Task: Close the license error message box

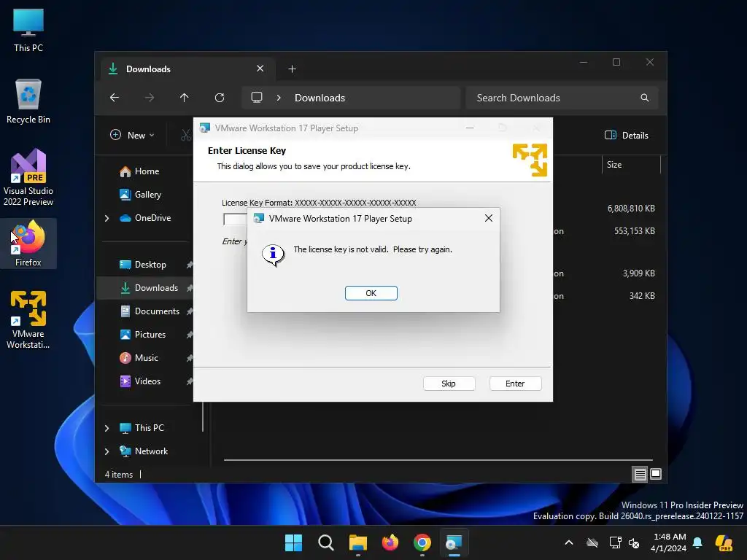Action: (x=488, y=218)
